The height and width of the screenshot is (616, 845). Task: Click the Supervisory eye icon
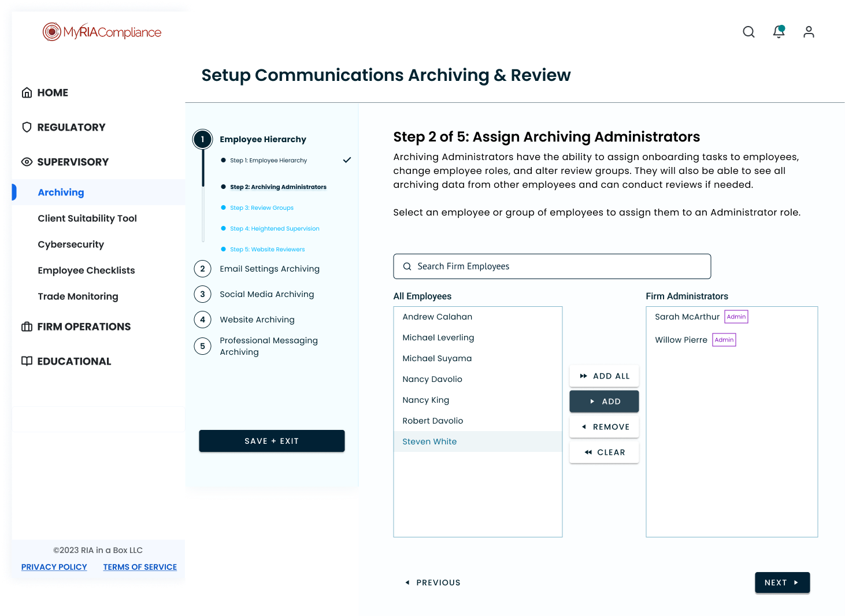(x=27, y=162)
